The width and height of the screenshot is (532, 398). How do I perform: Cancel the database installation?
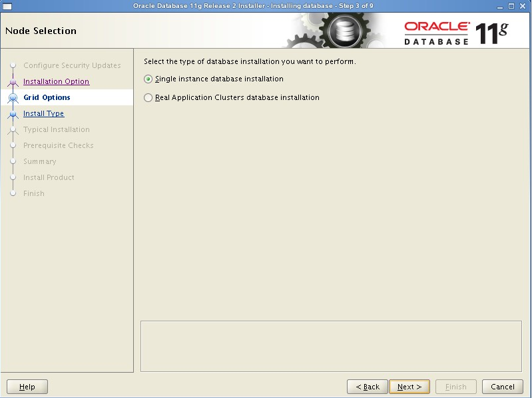(502, 387)
